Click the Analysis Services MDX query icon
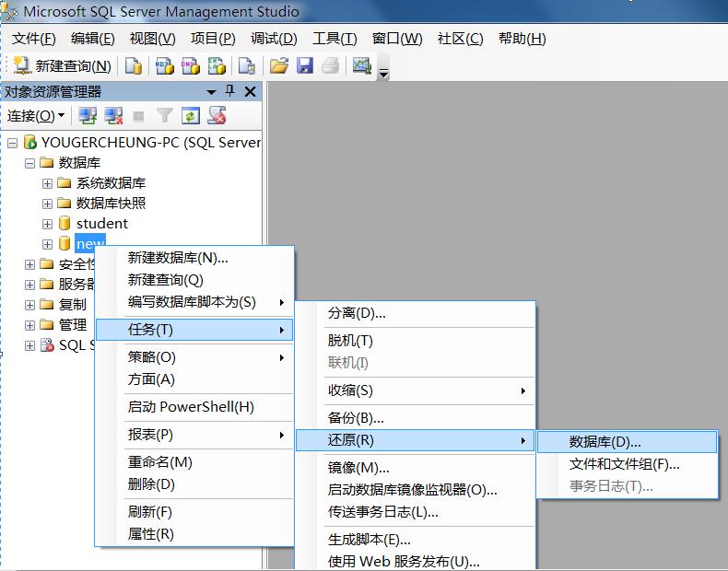Screen dimensions: 728x571 (x=164, y=66)
